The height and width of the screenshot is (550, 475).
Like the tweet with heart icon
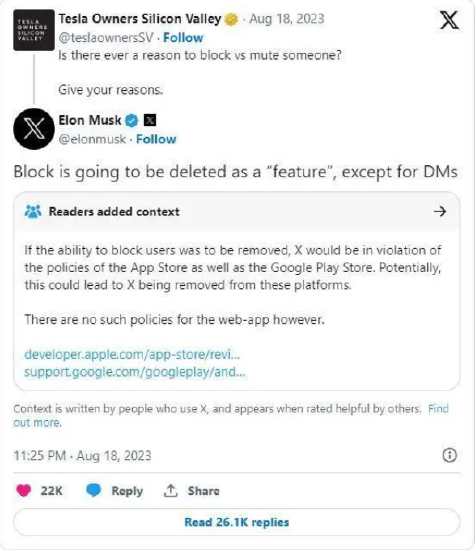[x=24, y=490]
